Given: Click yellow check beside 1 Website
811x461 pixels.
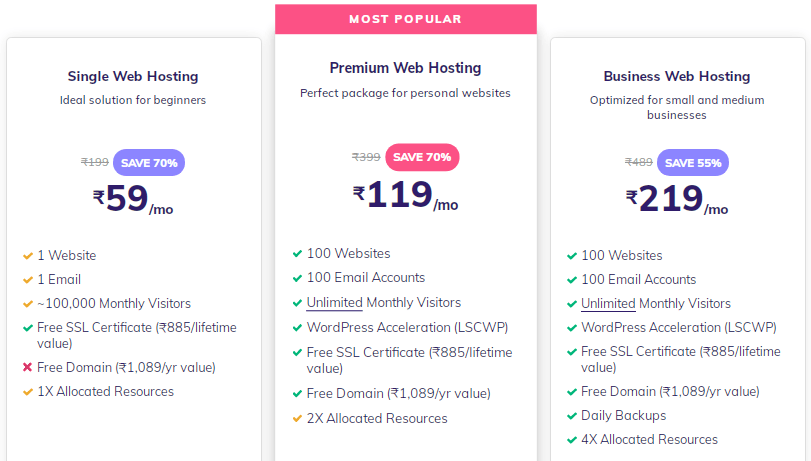Looking at the screenshot, I should click(x=28, y=256).
